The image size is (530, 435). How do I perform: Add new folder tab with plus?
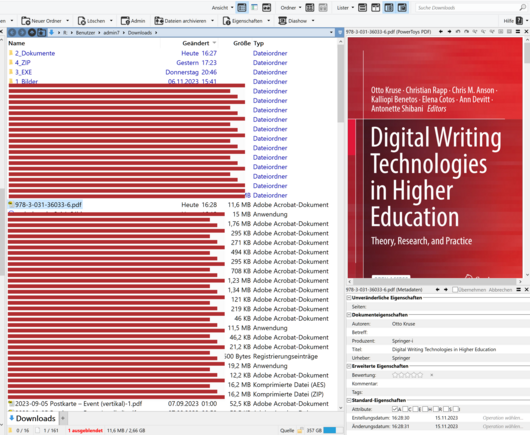click(x=63, y=418)
